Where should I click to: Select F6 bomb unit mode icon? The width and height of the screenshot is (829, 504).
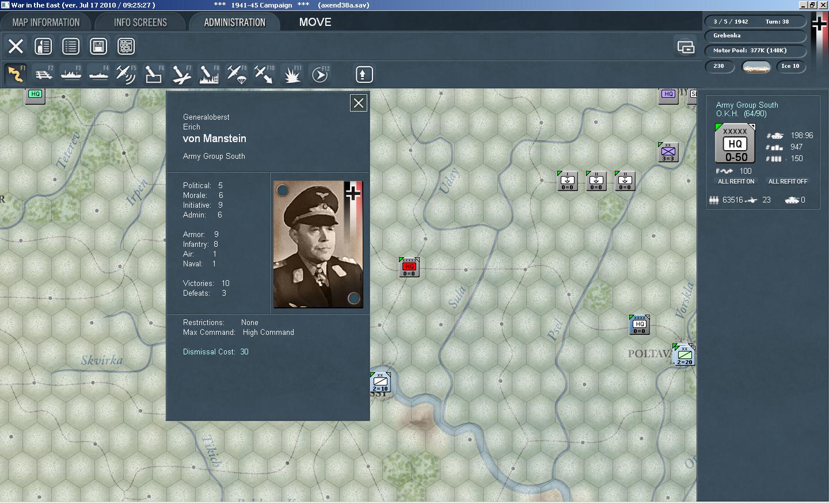coord(154,74)
